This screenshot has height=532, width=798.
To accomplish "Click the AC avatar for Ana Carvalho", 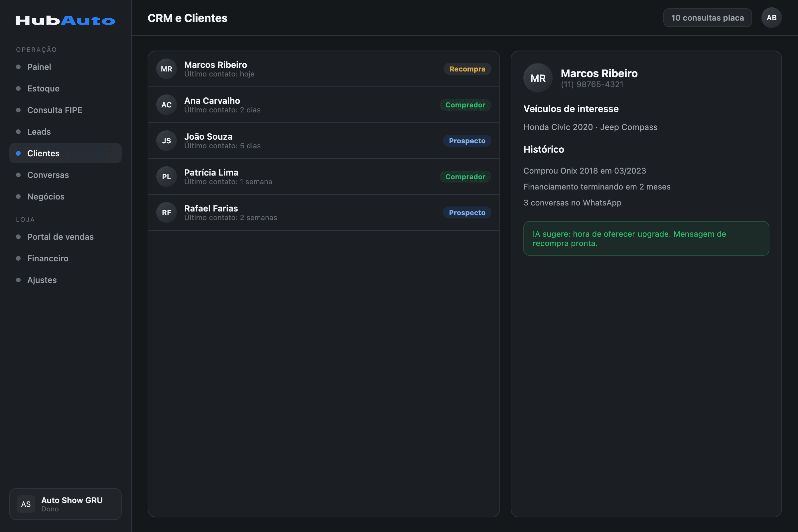I will pyautogui.click(x=166, y=105).
